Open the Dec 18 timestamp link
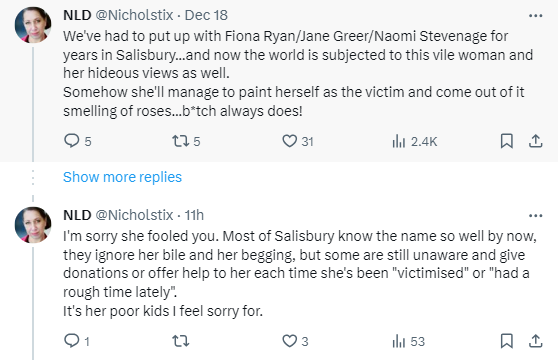This screenshot has height=360, width=558. 206,15
